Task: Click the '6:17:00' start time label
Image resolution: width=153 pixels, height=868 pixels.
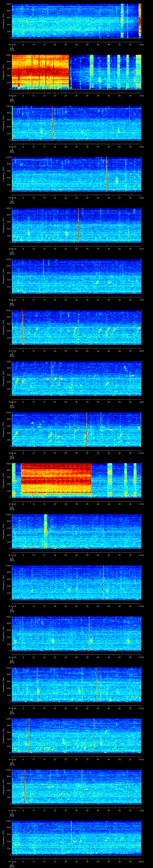Action: 12,862
